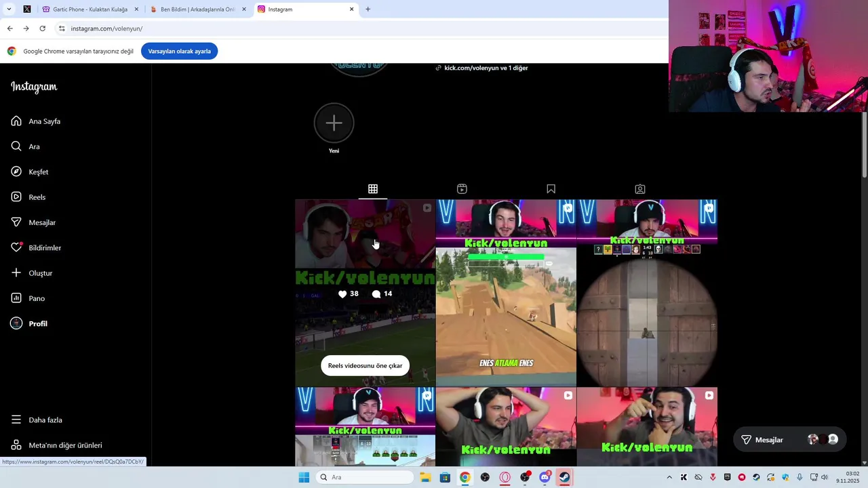Click the Chrome taskbar icon
The width and height of the screenshot is (868, 488).
click(x=465, y=477)
